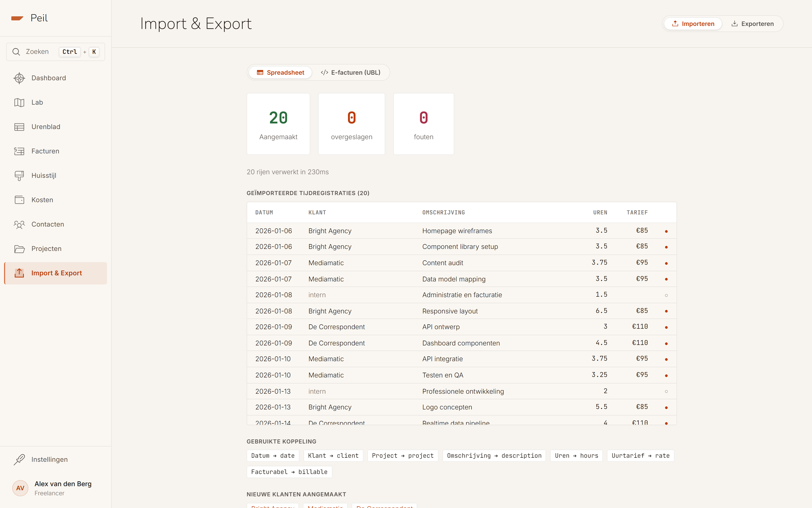Open Contacten via its people icon
This screenshot has height=508, width=812.
click(19, 225)
